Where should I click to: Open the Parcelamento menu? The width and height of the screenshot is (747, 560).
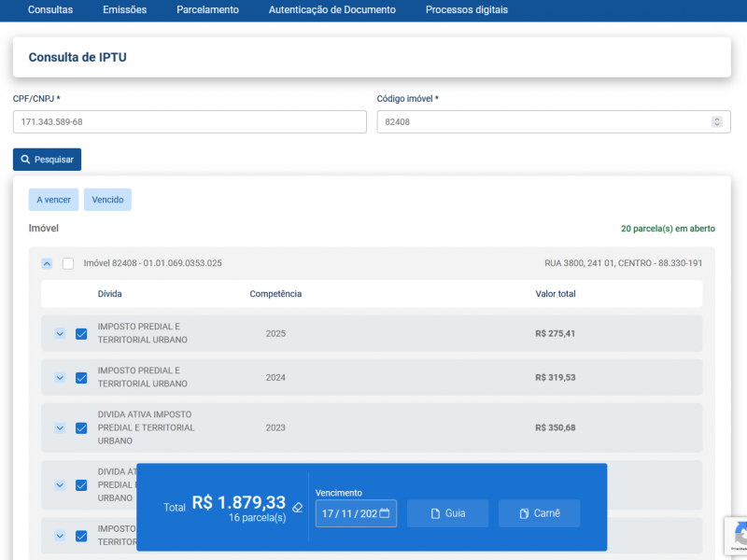tap(207, 10)
